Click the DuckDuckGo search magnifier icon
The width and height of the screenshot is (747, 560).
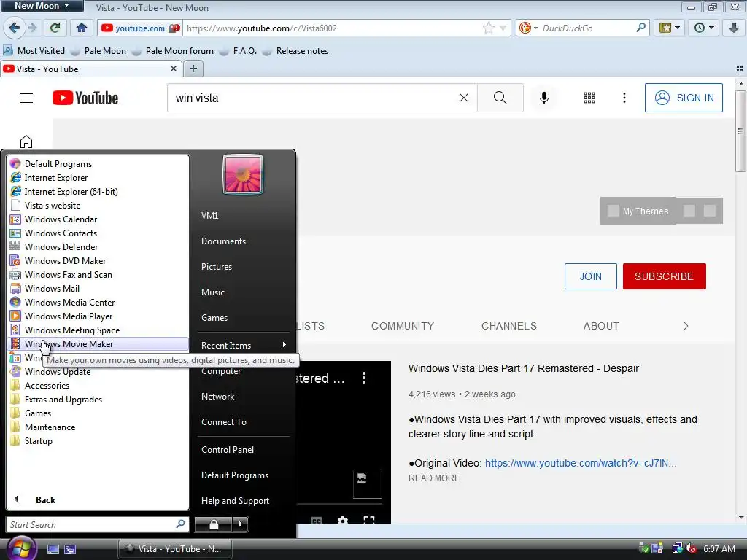click(640, 28)
